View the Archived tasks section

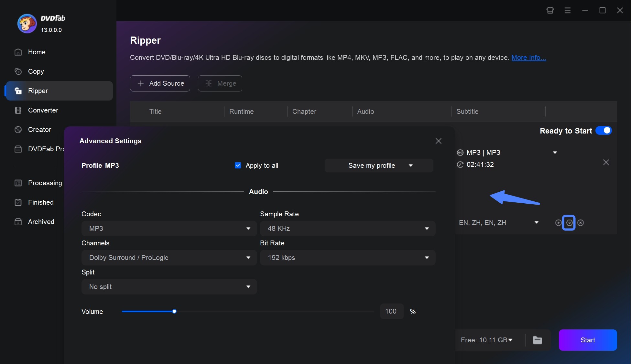point(41,222)
